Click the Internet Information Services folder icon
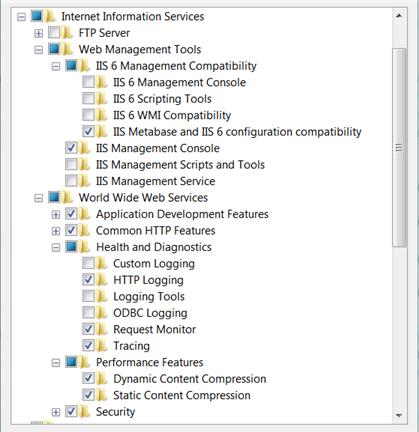 [50, 16]
